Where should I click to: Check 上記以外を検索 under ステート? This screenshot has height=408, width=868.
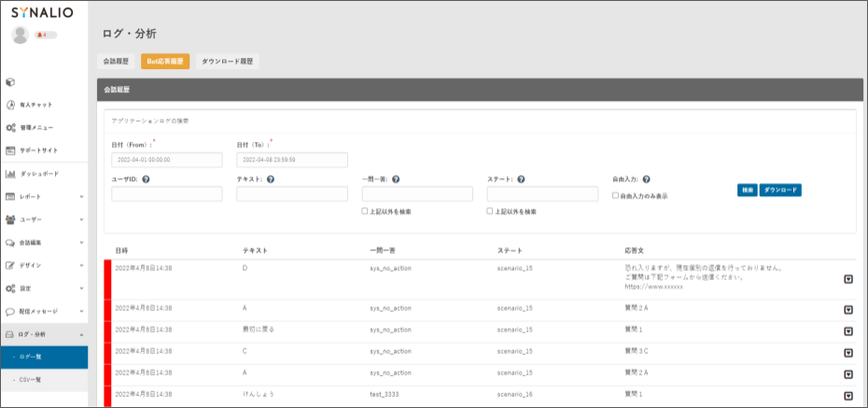[x=490, y=212]
